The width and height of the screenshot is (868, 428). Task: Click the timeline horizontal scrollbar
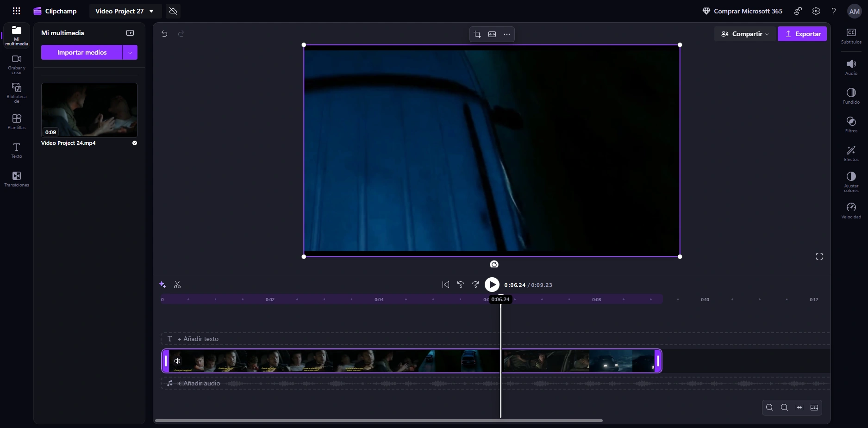coord(379,421)
